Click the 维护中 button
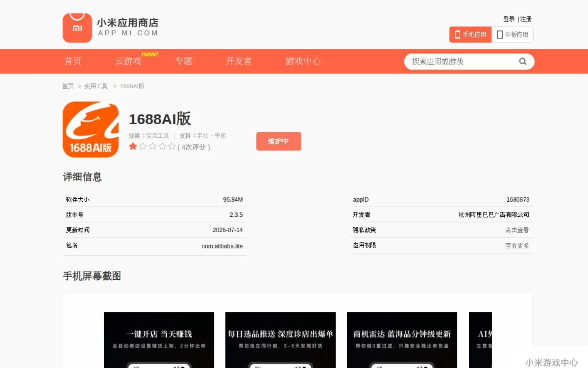The width and height of the screenshot is (588, 368). click(279, 141)
